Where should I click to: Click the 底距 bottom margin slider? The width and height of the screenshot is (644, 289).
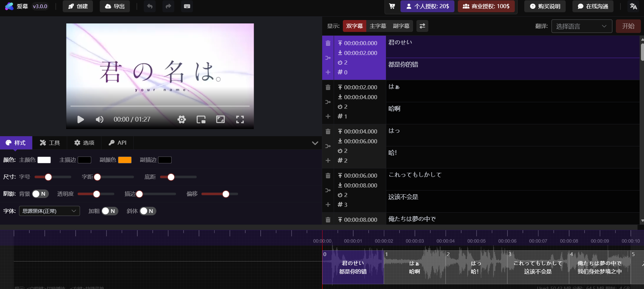tap(178, 177)
